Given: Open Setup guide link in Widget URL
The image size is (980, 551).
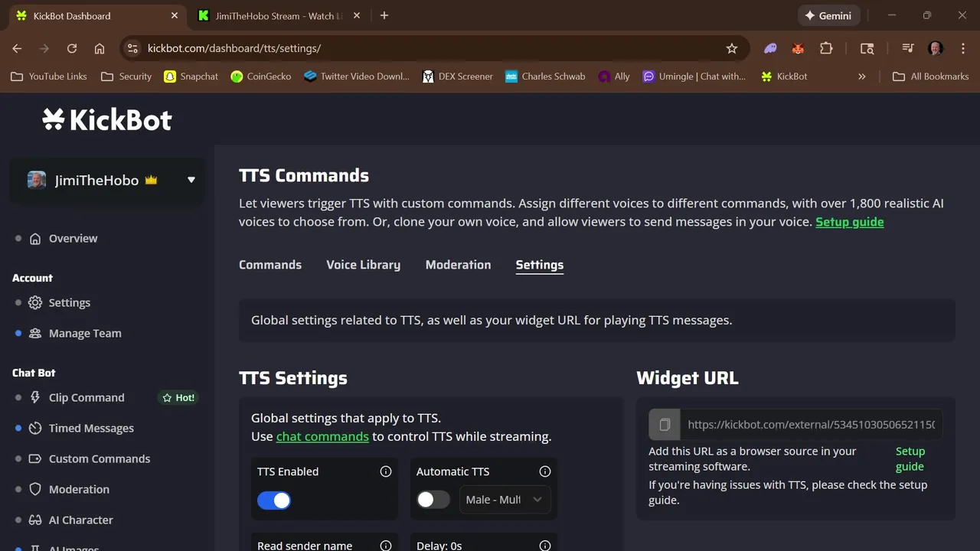Looking at the screenshot, I should pyautogui.click(x=910, y=459).
